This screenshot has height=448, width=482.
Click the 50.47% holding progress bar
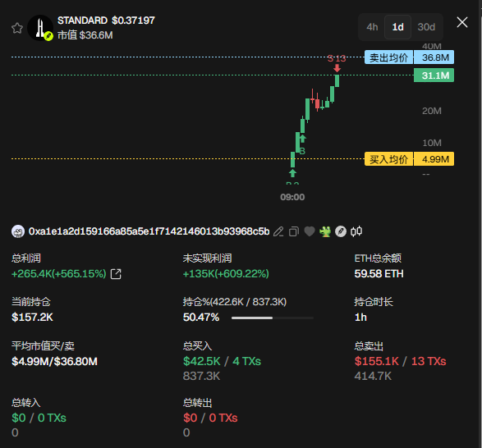point(273,318)
